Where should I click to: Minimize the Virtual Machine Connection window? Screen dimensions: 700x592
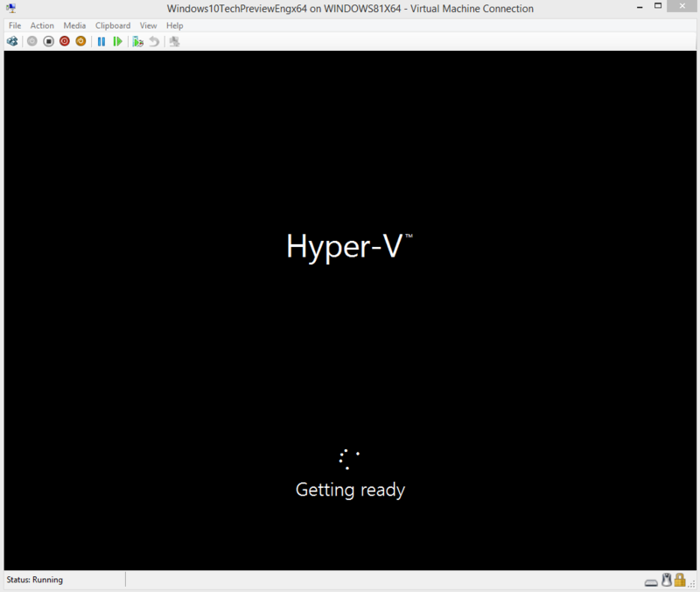pyautogui.click(x=640, y=7)
